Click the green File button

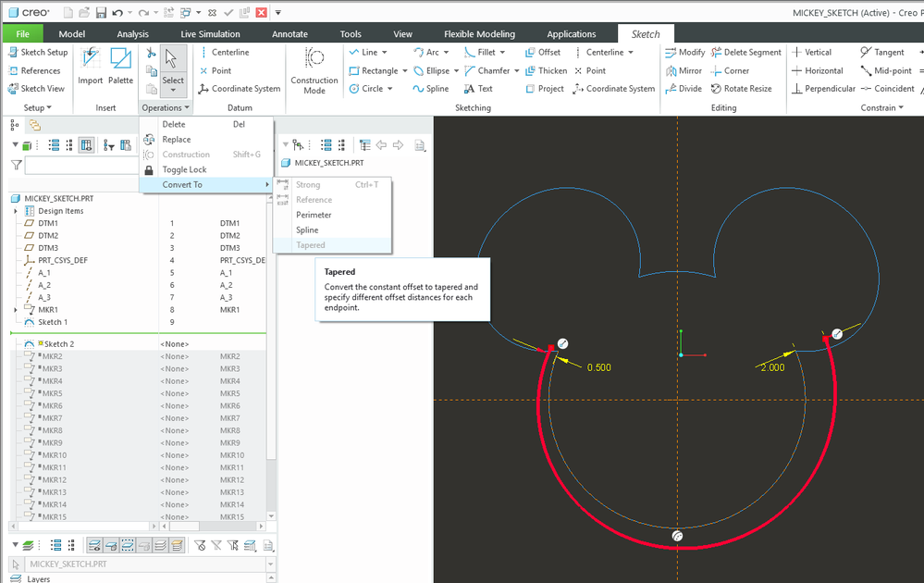click(22, 34)
